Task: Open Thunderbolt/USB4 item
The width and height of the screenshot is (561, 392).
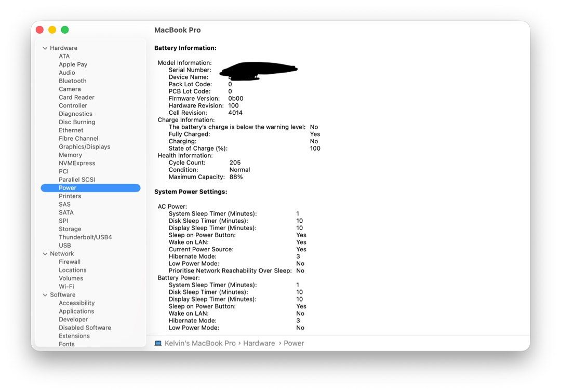Action: [x=85, y=237]
